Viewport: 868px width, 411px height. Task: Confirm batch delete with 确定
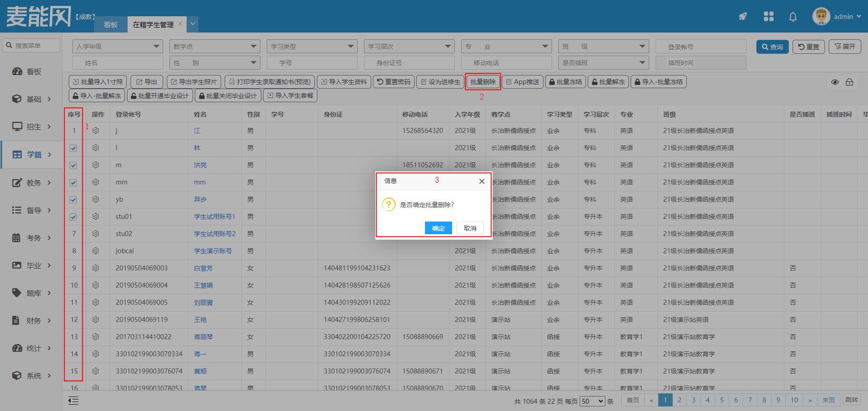click(x=438, y=228)
